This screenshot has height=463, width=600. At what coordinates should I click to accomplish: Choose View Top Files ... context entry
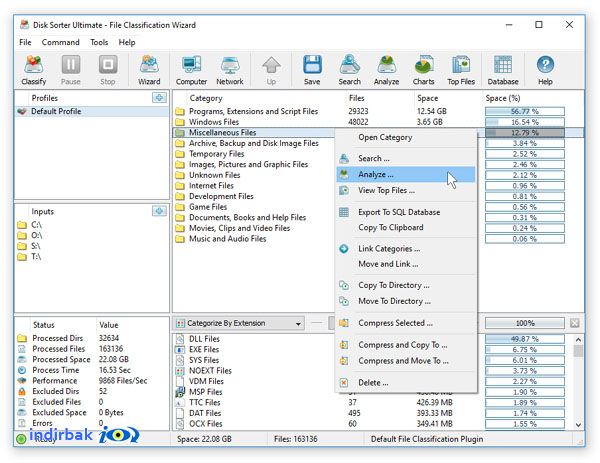(x=406, y=190)
